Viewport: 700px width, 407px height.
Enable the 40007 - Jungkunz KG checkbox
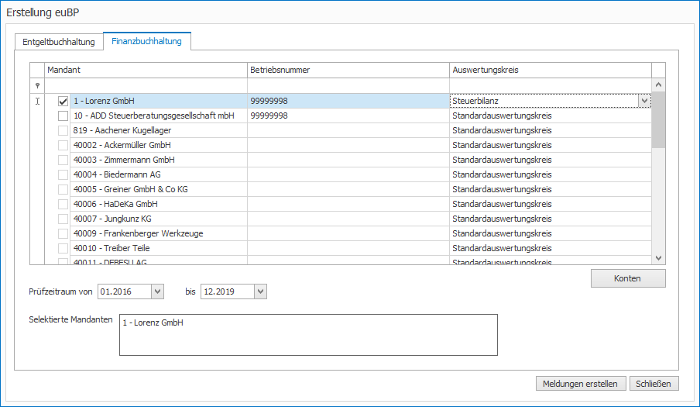(x=63, y=219)
